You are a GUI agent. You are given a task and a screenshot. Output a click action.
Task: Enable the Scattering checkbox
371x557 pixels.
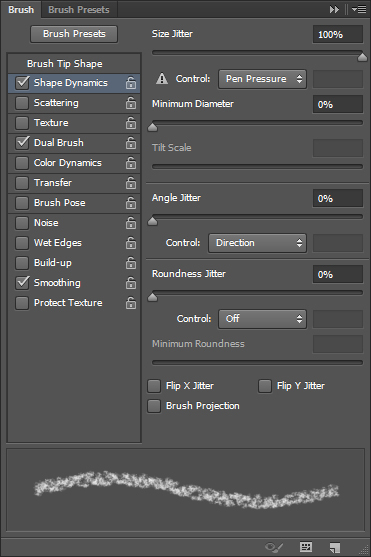coord(22,103)
